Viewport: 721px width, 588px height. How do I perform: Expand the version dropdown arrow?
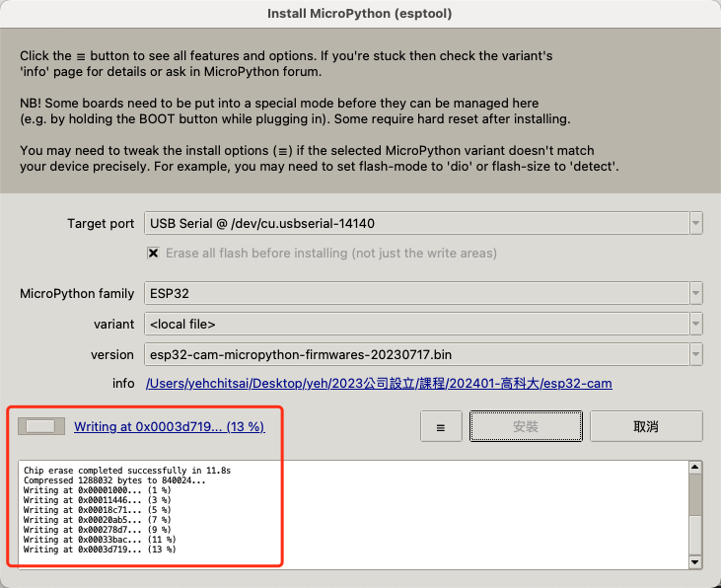pyautogui.click(x=695, y=355)
